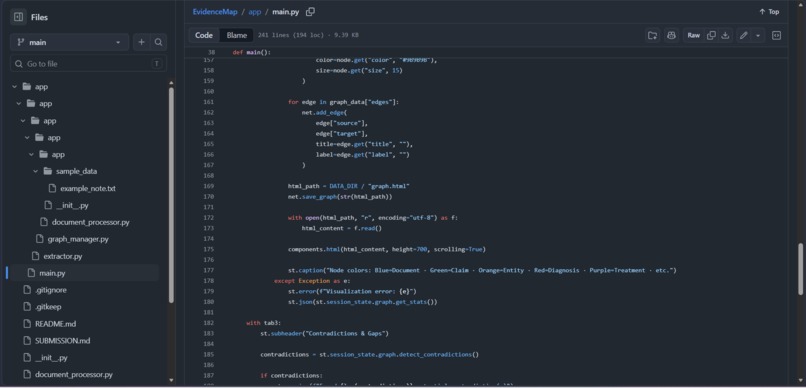Collapse the Files side panel icon

19,17
